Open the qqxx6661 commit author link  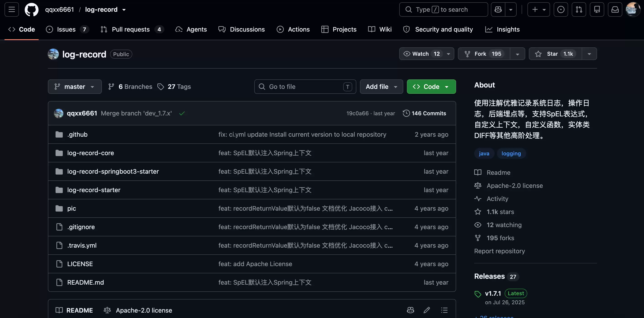coord(82,113)
